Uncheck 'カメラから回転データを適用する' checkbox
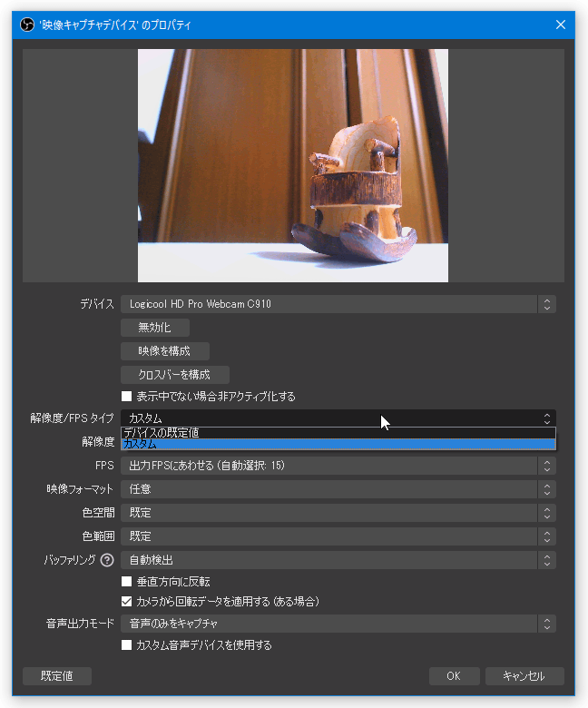 pyautogui.click(x=127, y=602)
